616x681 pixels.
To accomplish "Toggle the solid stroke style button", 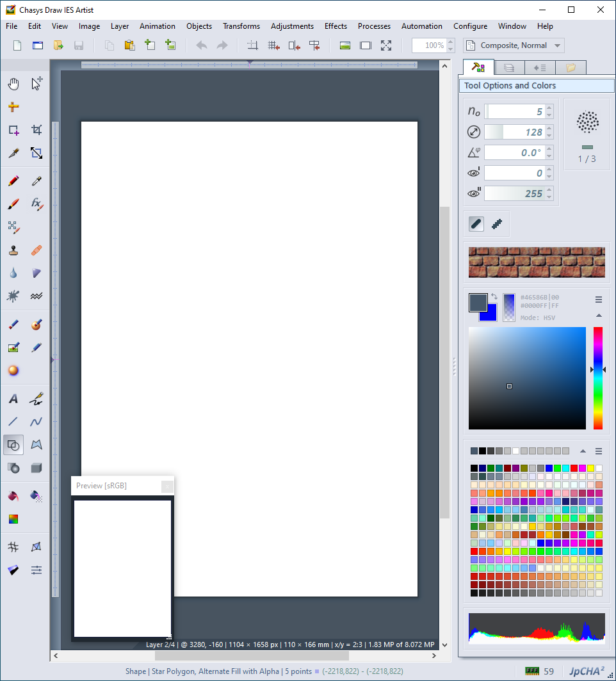I will click(x=475, y=224).
